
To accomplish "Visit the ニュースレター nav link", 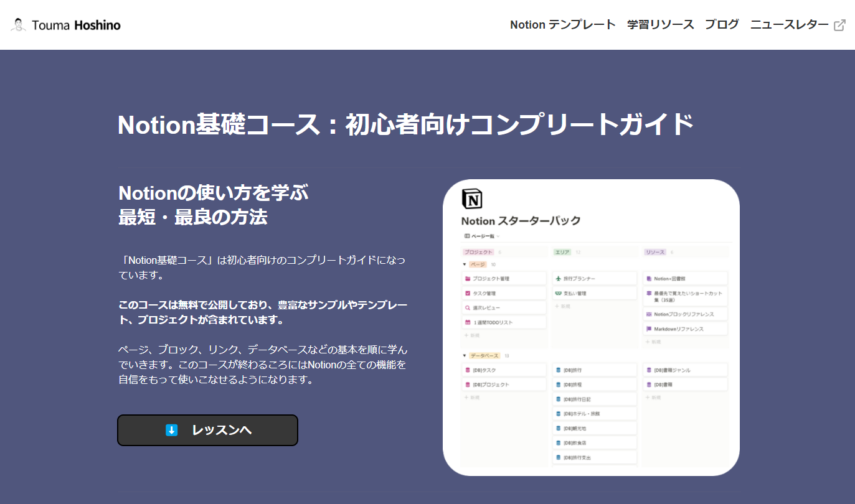I will point(790,25).
